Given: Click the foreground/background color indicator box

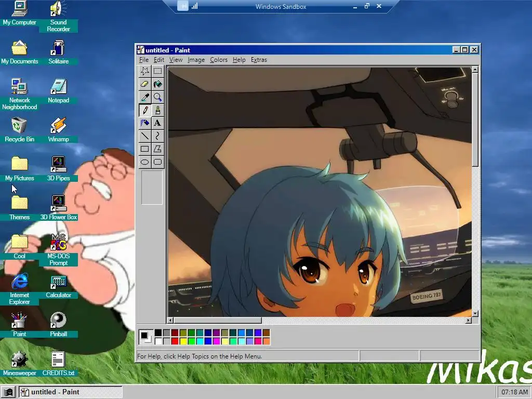Looking at the screenshot, I should pyautogui.click(x=146, y=337).
